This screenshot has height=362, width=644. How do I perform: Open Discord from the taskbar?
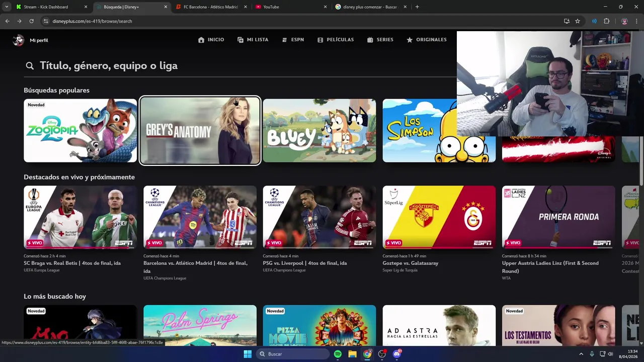[x=397, y=354]
